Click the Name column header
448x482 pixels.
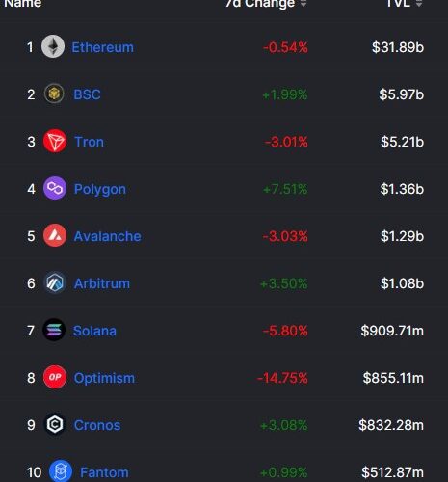(22, 3)
